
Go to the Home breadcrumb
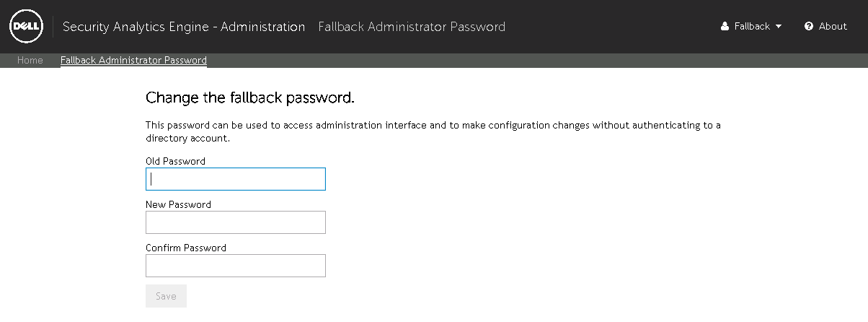click(30, 61)
